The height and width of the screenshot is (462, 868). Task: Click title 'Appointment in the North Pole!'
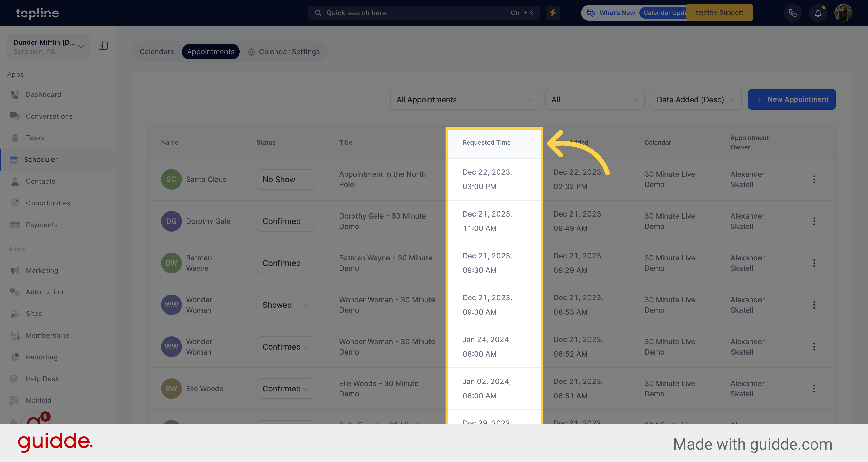[x=382, y=179]
